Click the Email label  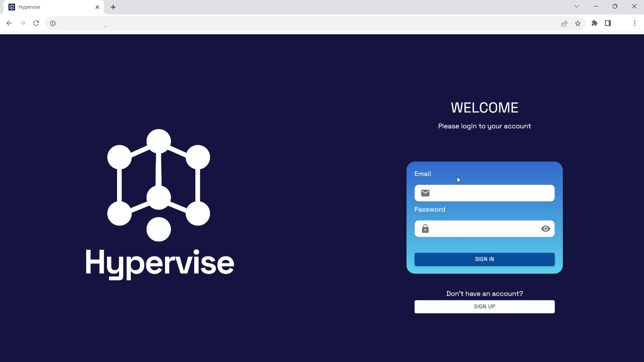pyautogui.click(x=423, y=174)
